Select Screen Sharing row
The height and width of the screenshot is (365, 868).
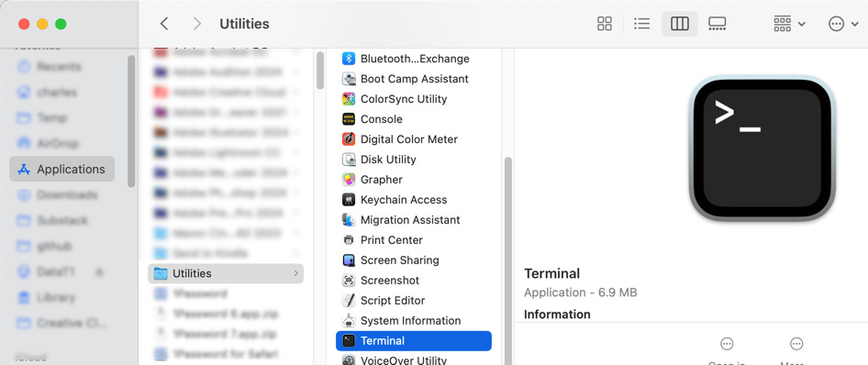tap(414, 260)
